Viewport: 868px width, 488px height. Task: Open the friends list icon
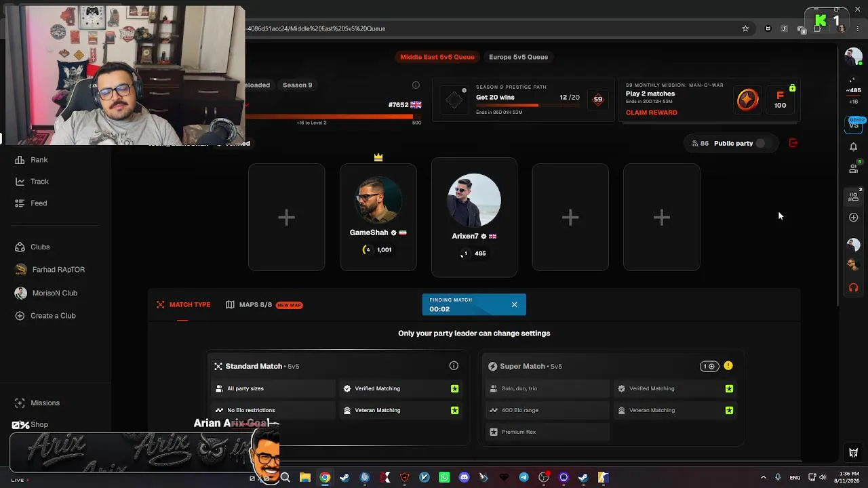[853, 169]
